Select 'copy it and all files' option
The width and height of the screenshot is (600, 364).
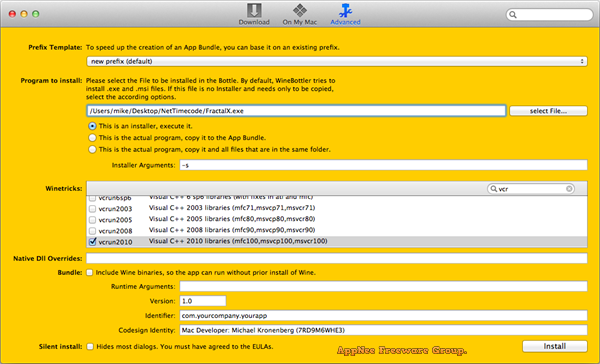(92, 149)
